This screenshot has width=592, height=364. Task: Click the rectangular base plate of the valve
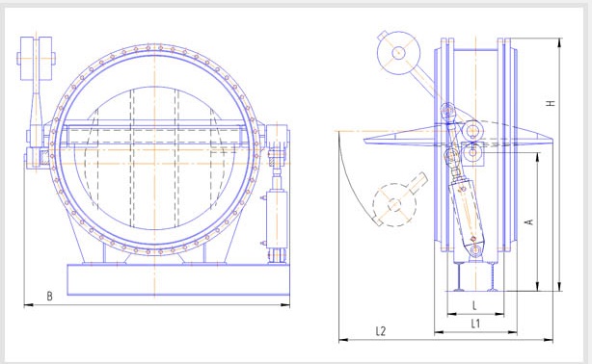click(178, 279)
